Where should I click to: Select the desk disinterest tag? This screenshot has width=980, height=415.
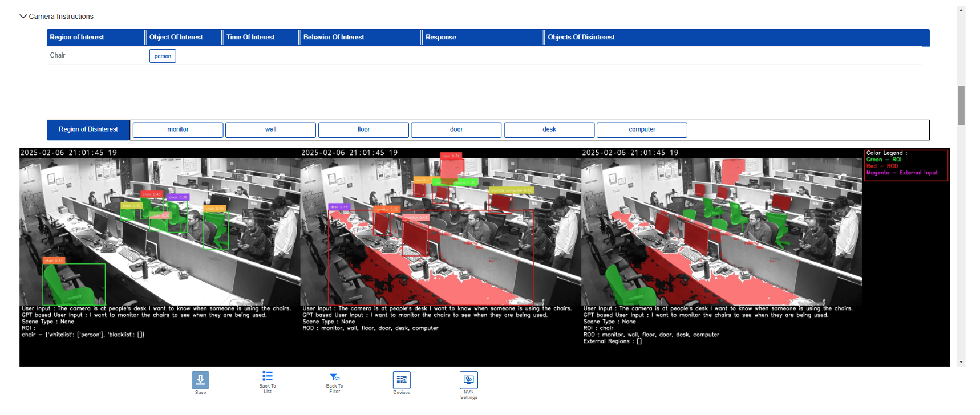point(549,129)
